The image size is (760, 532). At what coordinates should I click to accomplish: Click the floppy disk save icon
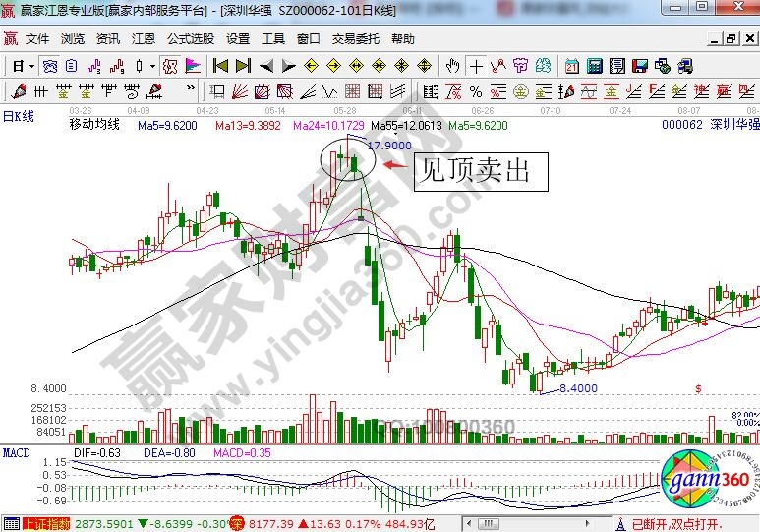pyautogui.click(x=640, y=66)
